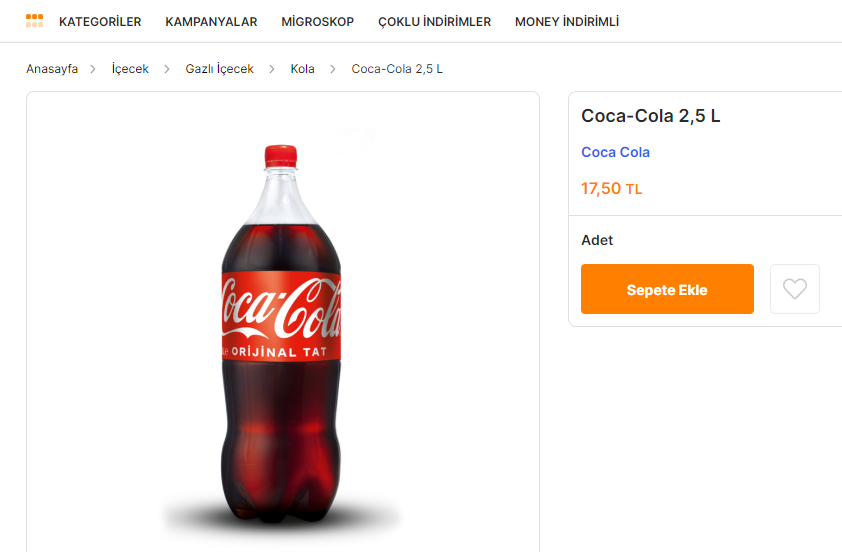The height and width of the screenshot is (552, 842).
Task: Navigate to the İçecek breadcrumb category
Action: click(x=130, y=69)
